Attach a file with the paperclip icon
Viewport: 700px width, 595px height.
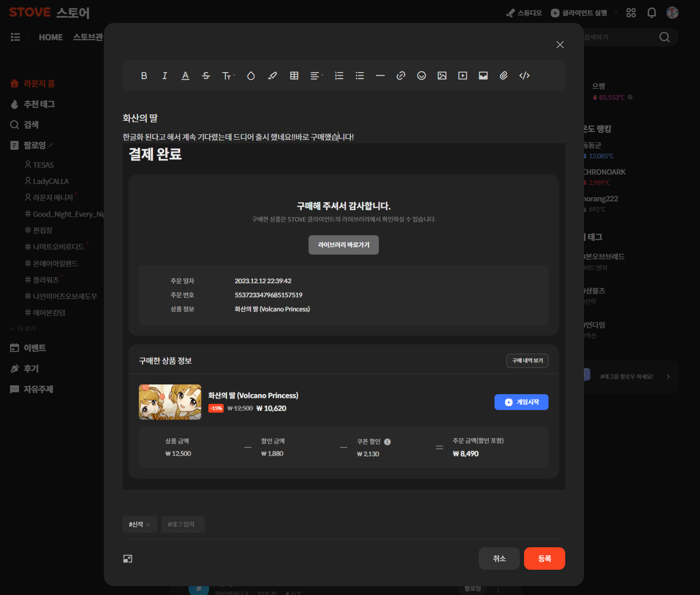504,76
